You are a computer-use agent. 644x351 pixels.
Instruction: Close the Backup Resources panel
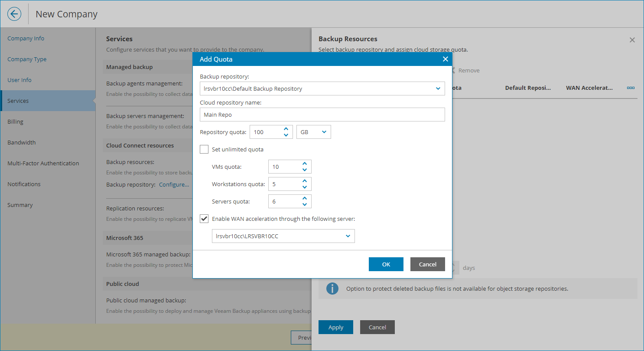(632, 40)
